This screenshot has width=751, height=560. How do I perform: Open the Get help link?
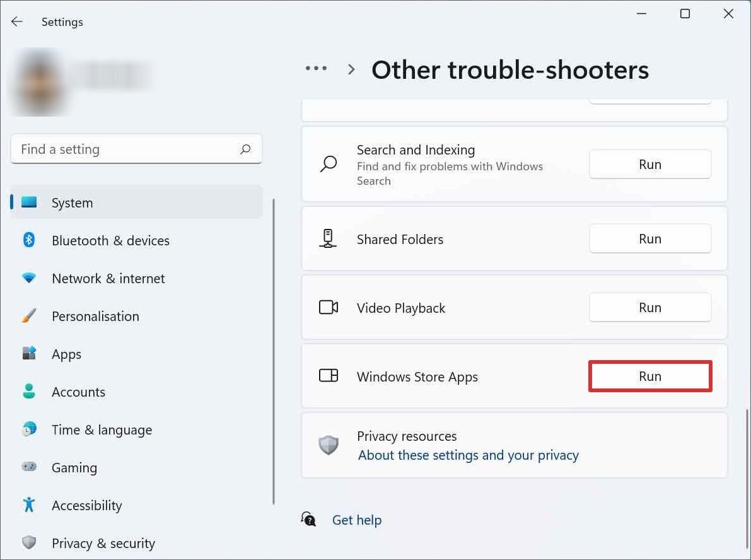(x=357, y=520)
